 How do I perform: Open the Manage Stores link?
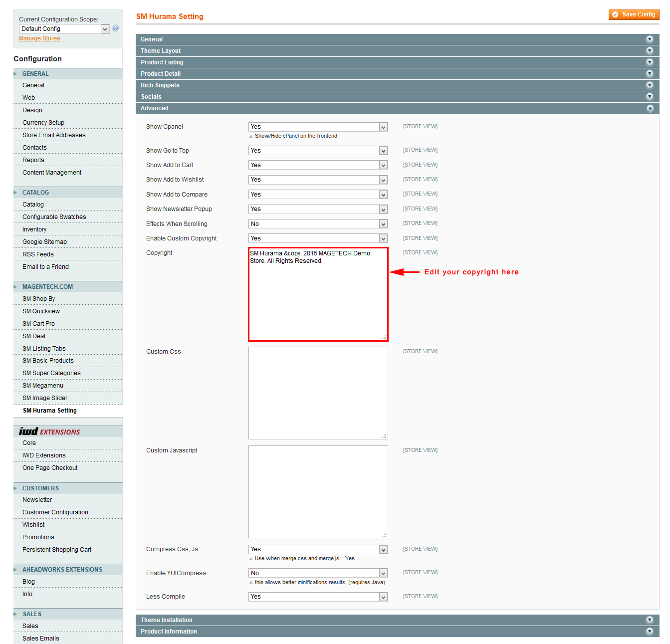(39, 38)
